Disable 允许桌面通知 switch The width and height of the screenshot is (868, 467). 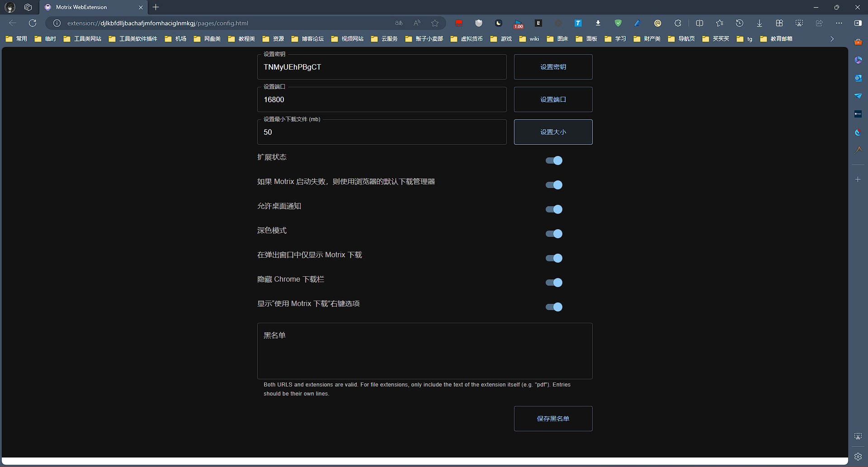[x=554, y=209]
